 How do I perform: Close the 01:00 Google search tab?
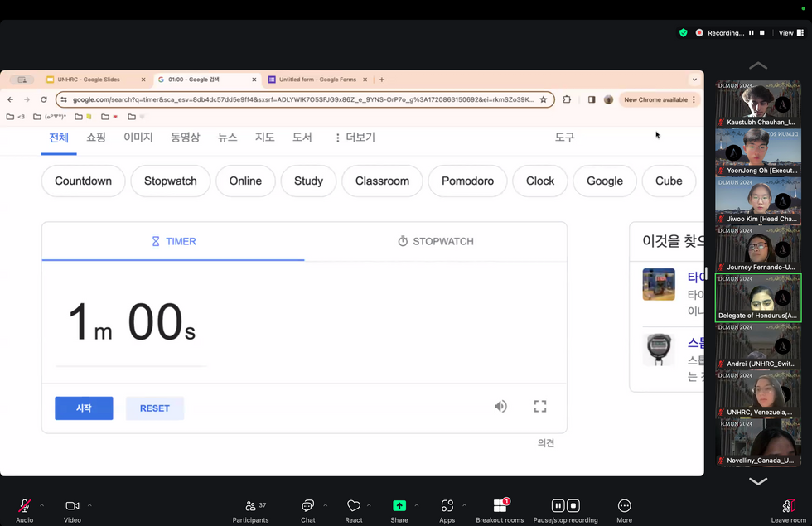[254, 80]
